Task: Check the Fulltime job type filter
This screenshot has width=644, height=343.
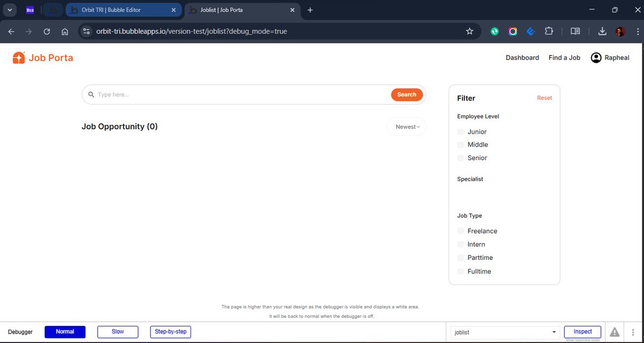Action: click(460, 271)
